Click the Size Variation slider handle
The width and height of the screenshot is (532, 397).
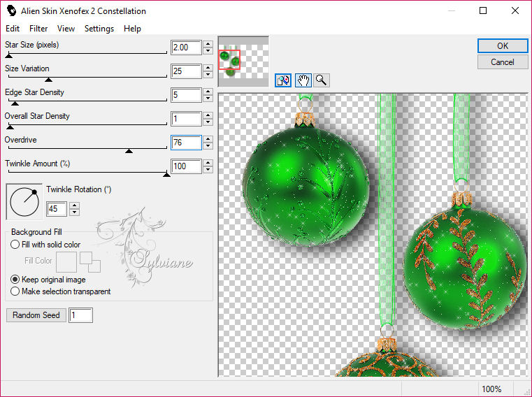pos(48,80)
